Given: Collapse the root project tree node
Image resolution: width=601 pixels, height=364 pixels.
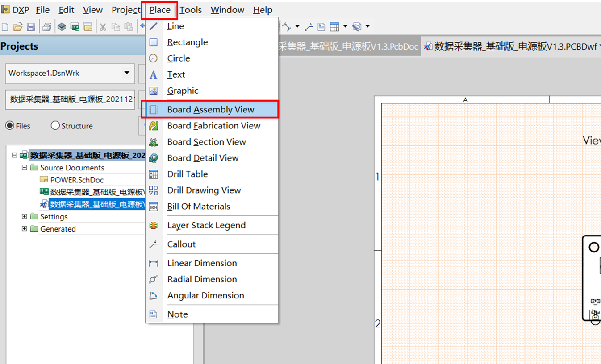Looking at the screenshot, I should click(14, 155).
